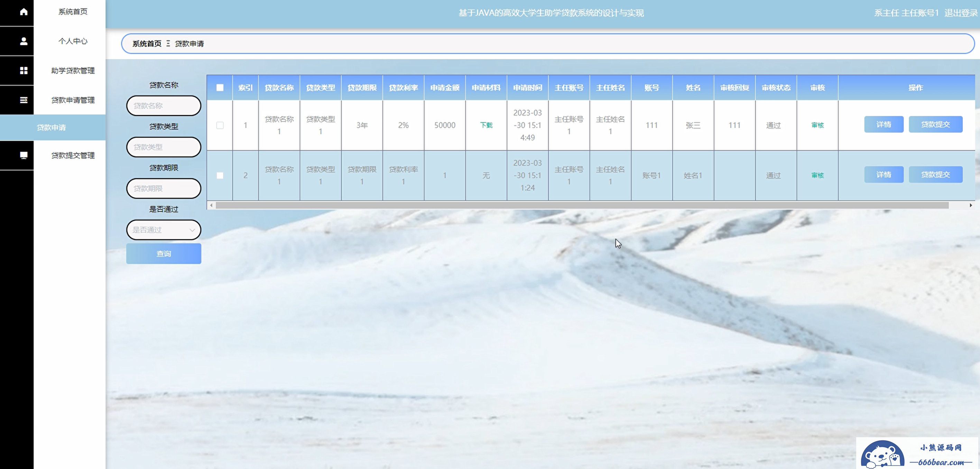Click the home icon in sidebar
980x469 pixels.
(24, 12)
